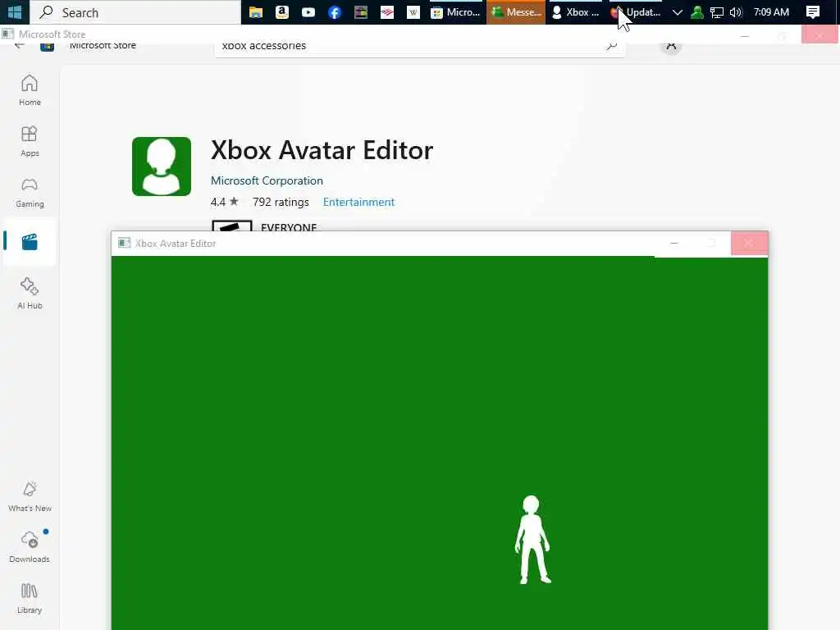Close the Xbox Avatar Editor window
The height and width of the screenshot is (630, 840).
click(749, 243)
